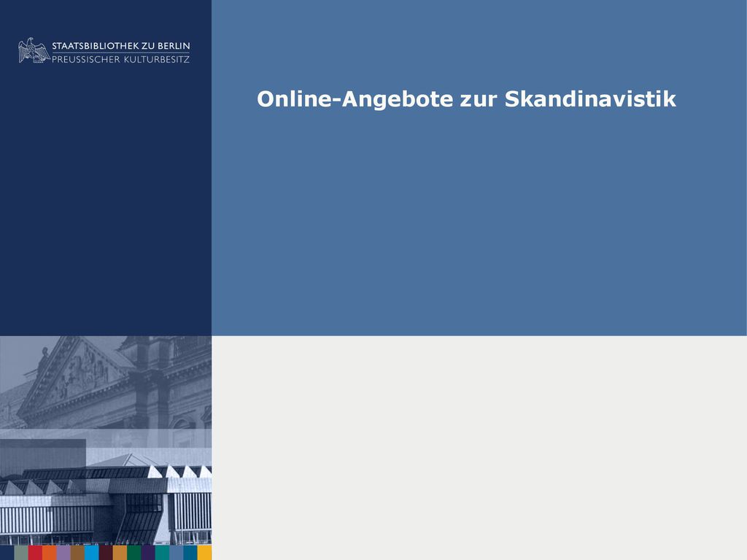
Task: Click the library building photo
Action: tap(106, 440)
